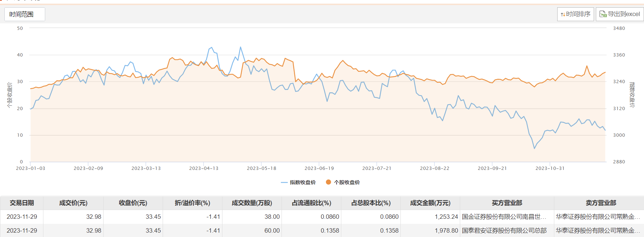The height and width of the screenshot is (237, 644).
Task: Click the 2023-04-13 x-axis date label
Action: point(204,168)
